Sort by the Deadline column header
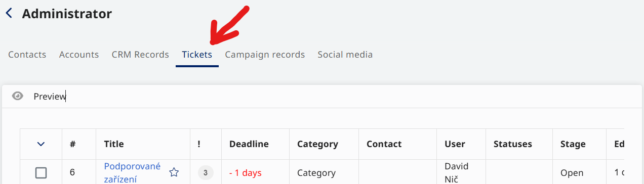This screenshot has width=644, height=184. coord(249,144)
